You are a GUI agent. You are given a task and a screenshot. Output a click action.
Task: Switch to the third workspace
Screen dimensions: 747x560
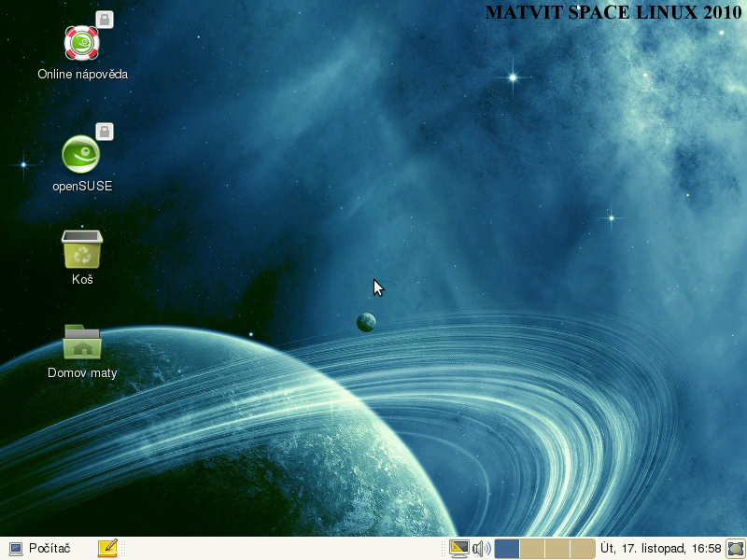coord(557,549)
